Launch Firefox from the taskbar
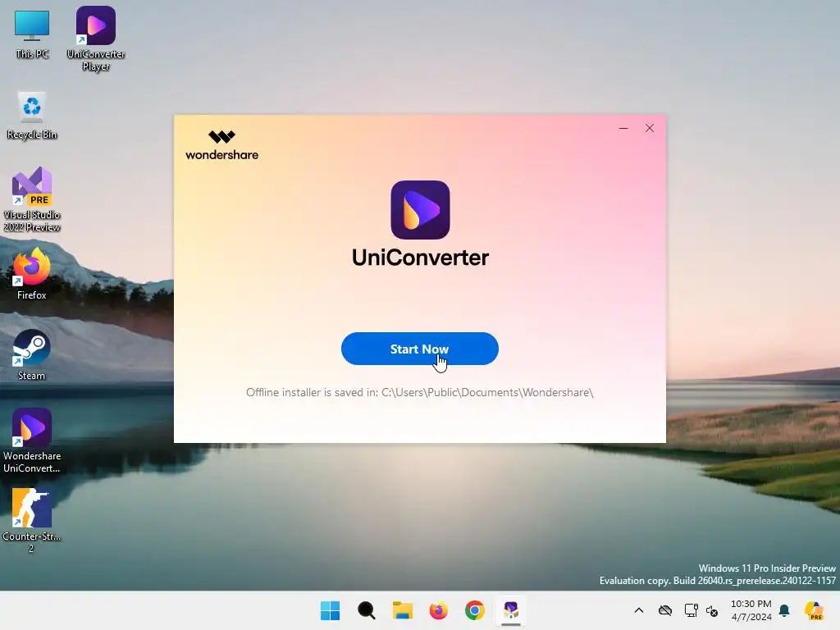 438,610
